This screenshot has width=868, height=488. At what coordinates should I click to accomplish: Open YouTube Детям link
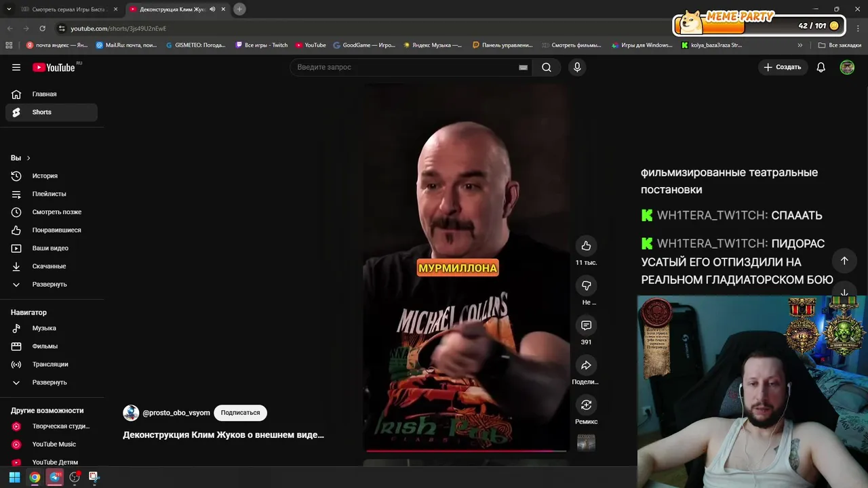tap(52, 462)
